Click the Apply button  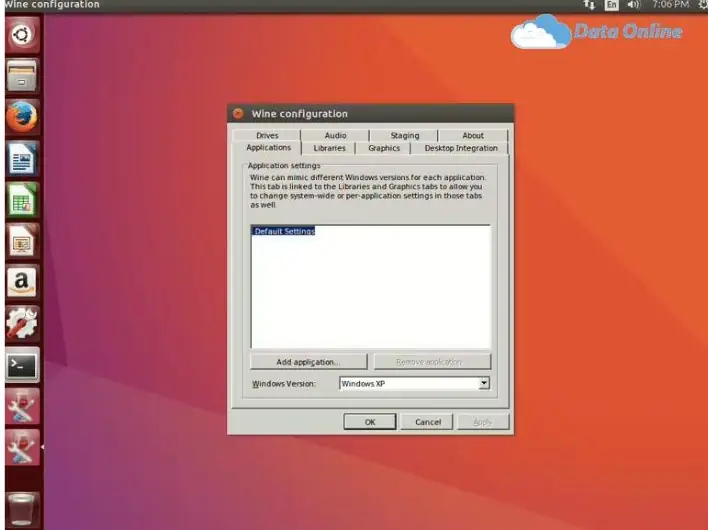click(x=483, y=422)
